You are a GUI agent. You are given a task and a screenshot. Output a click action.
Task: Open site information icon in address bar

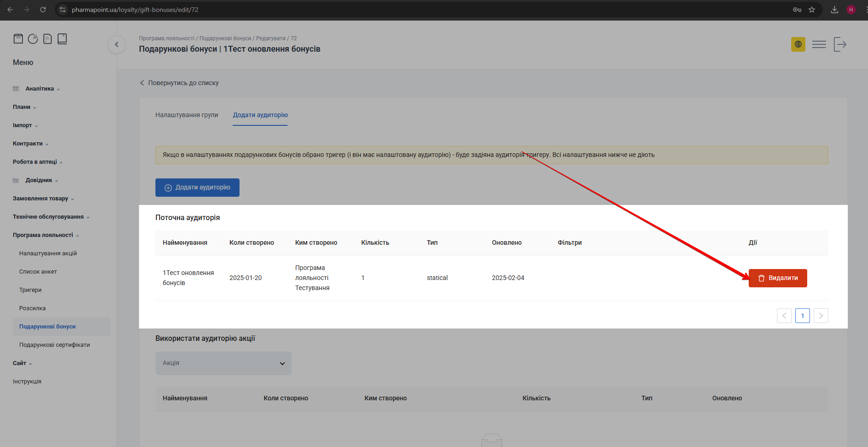tap(63, 10)
